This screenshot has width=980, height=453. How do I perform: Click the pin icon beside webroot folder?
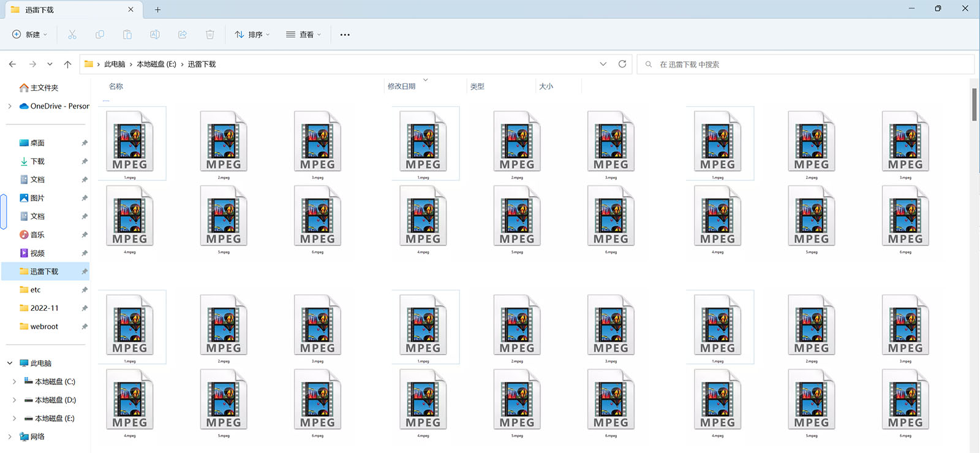point(85,327)
